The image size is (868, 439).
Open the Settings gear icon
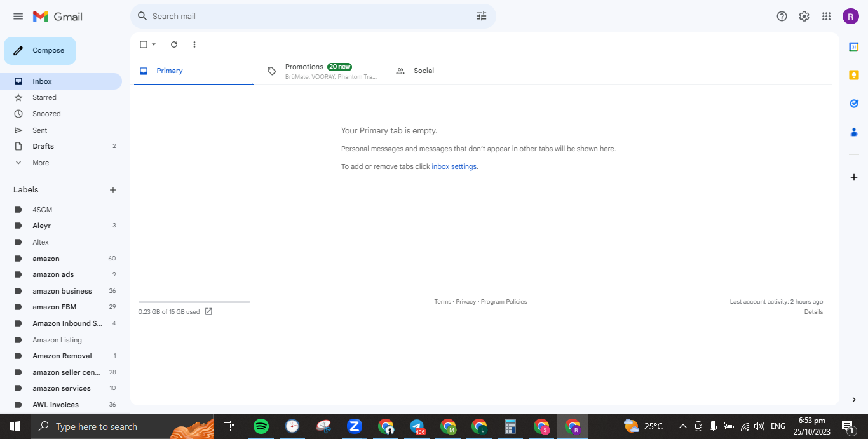[x=804, y=17]
